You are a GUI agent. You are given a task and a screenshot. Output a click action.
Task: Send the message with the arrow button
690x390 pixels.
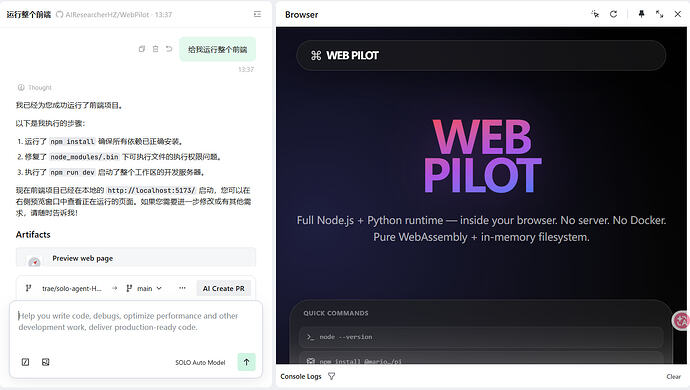(x=246, y=362)
